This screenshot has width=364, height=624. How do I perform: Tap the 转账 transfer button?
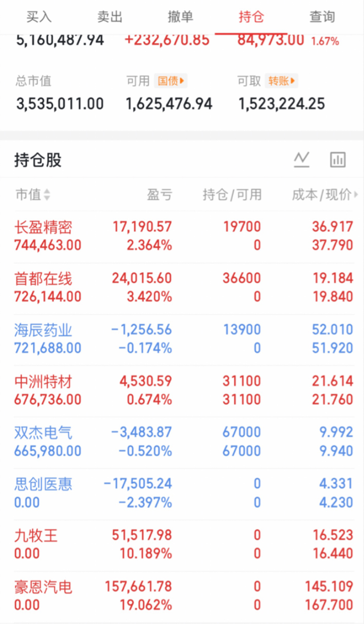[x=282, y=81]
